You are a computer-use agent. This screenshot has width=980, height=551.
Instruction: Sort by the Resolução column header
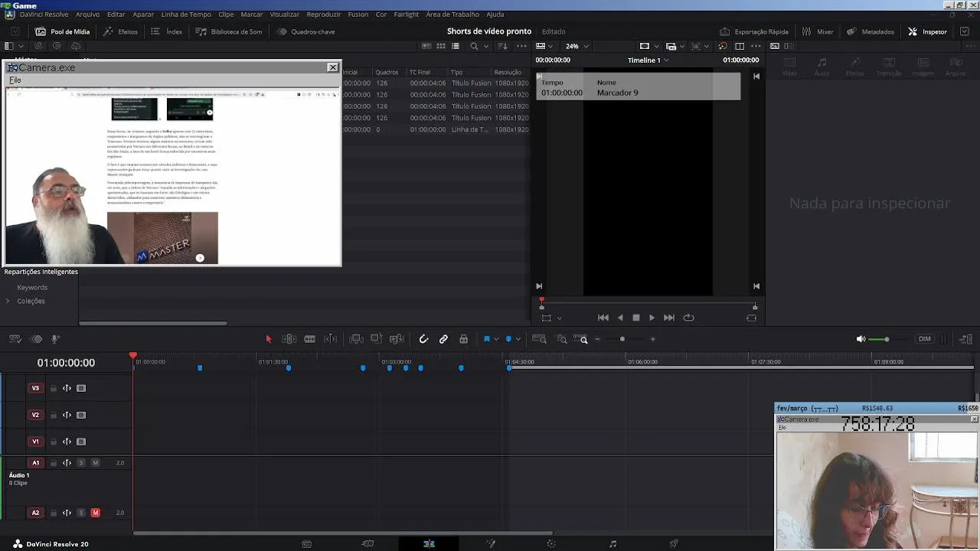coord(508,72)
